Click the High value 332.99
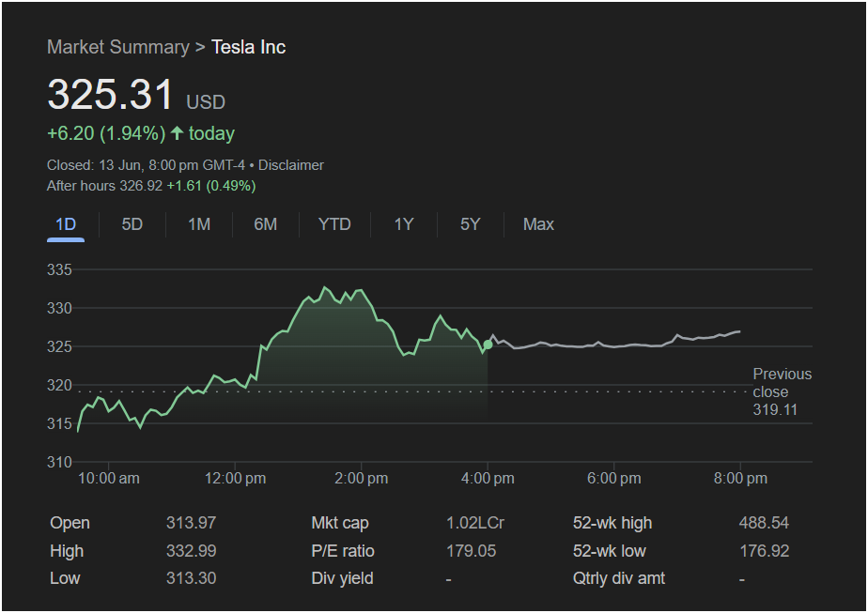868x613 pixels. tap(192, 551)
